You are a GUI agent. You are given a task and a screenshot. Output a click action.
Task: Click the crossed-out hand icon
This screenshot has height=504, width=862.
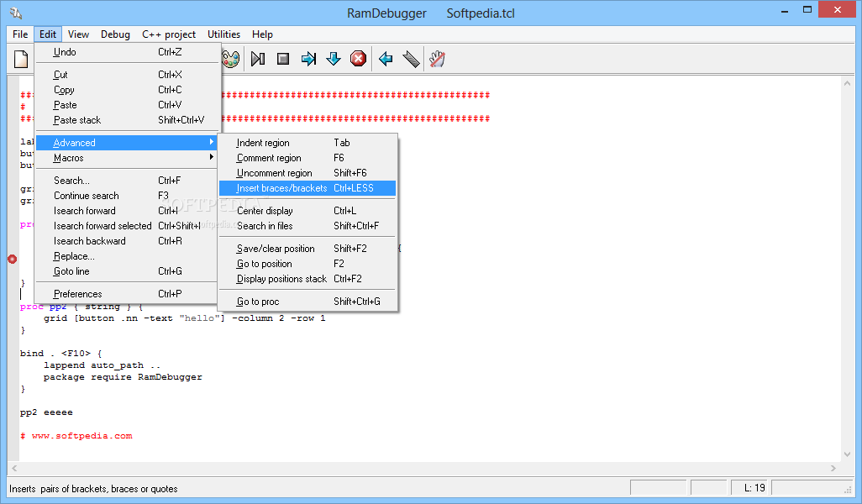pos(437,59)
